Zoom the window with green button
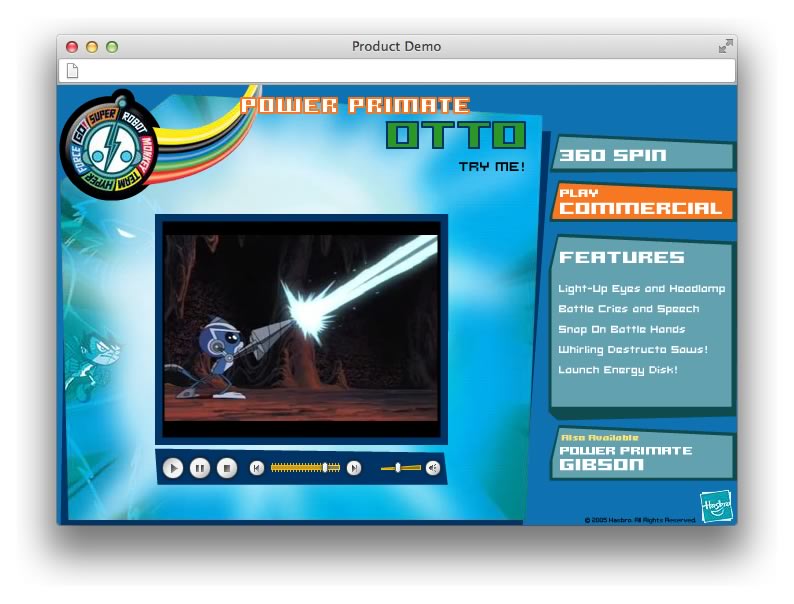The width and height of the screenshot is (794, 604). 112,47
